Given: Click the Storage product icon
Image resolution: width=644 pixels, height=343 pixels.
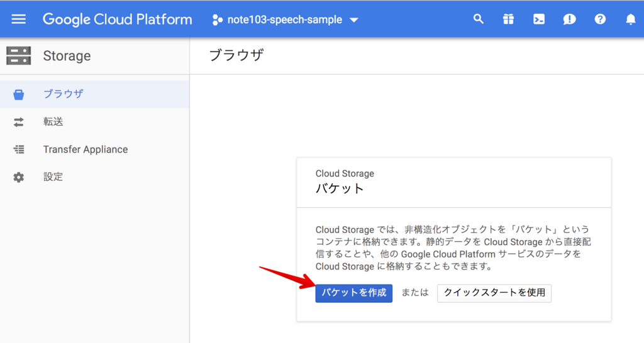Looking at the screenshot, I should tap(18, 55).
